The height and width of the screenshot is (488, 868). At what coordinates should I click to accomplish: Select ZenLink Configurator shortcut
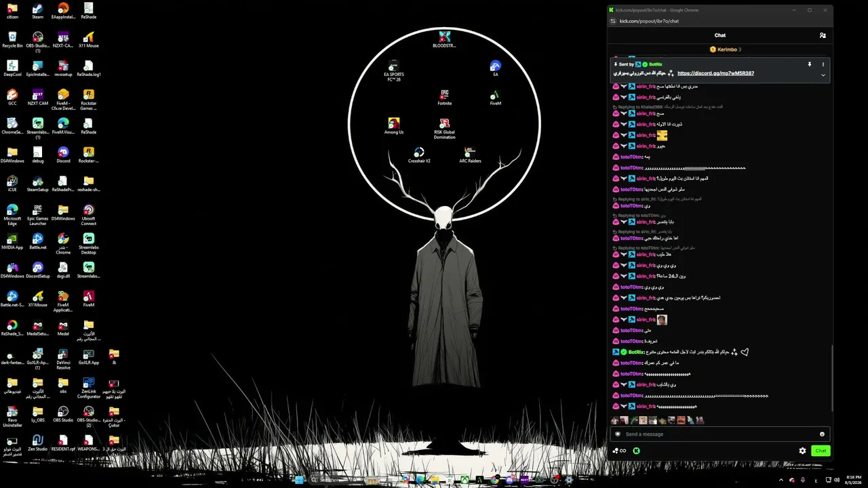89,388
